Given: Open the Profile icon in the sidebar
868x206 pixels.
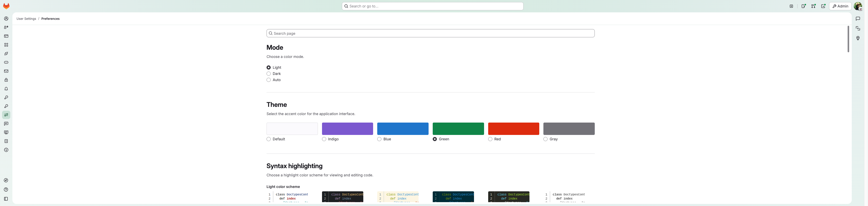Looking at the screenshot, I should pos(6,19).
